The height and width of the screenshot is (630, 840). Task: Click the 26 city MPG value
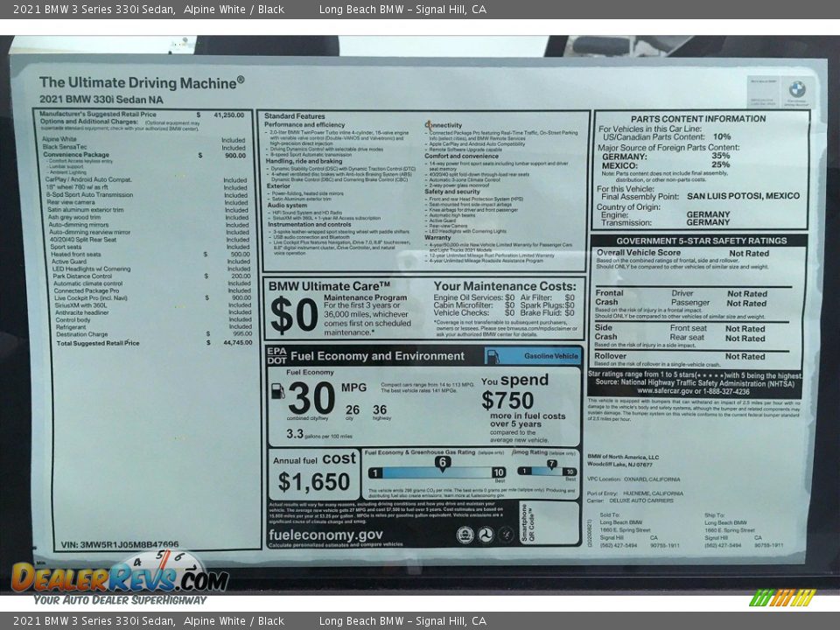click(x=352, y=409)
